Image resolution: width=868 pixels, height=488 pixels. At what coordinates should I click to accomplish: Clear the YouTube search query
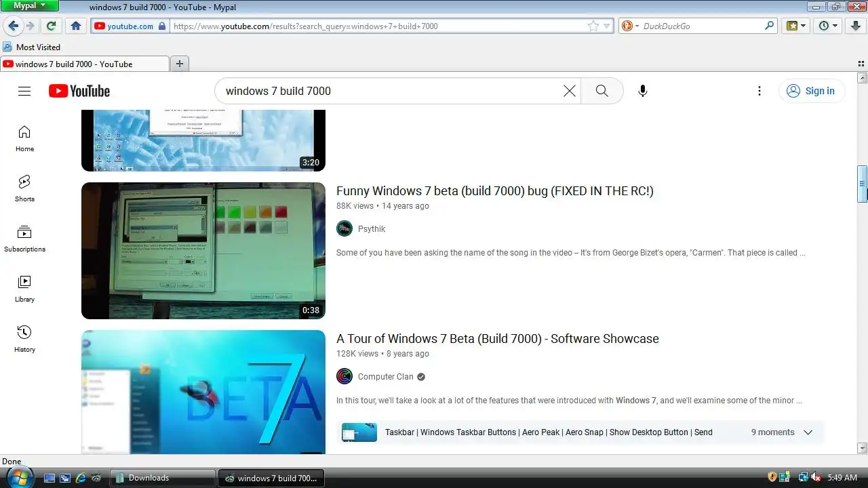pos(570,91)
